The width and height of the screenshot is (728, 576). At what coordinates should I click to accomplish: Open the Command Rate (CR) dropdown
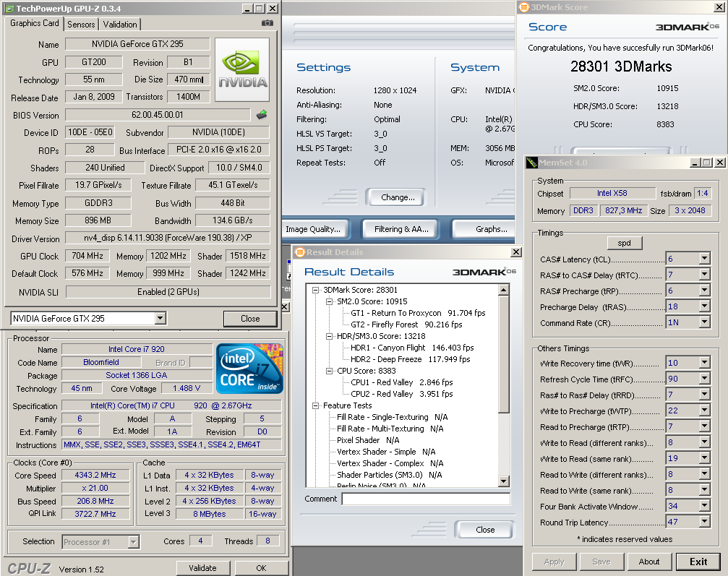pos(705,322)
